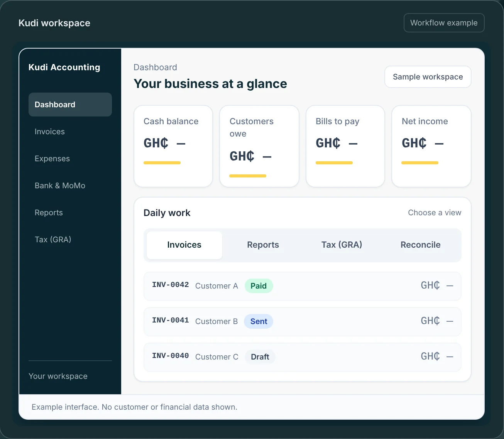The image size is (504, 439).
Task: Click the Paid status badge
Action: [x=259, y=286]
